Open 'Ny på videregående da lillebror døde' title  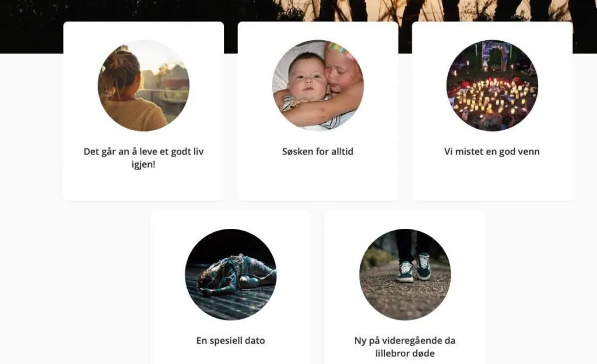click(x=405, y=347)
